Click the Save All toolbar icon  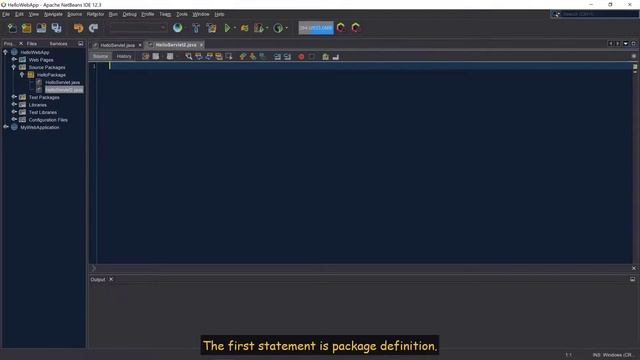[56, 28]
